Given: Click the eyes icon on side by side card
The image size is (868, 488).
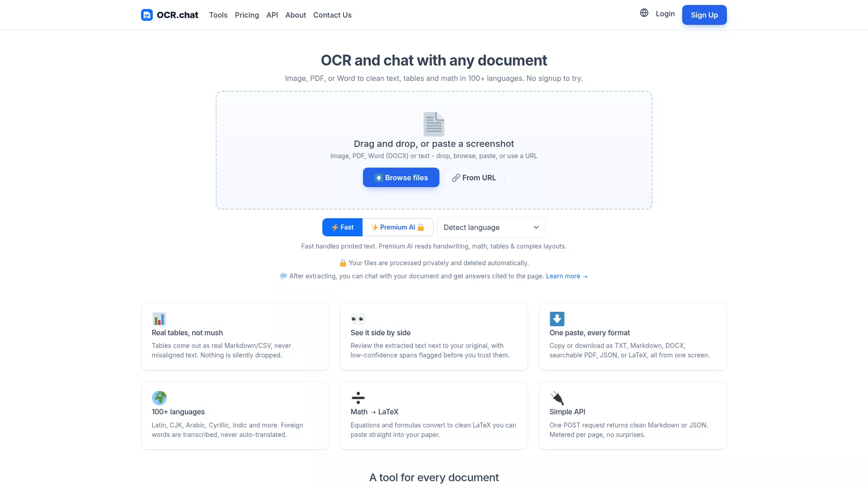Looking at the screenshot, I should tap(358, 319).
